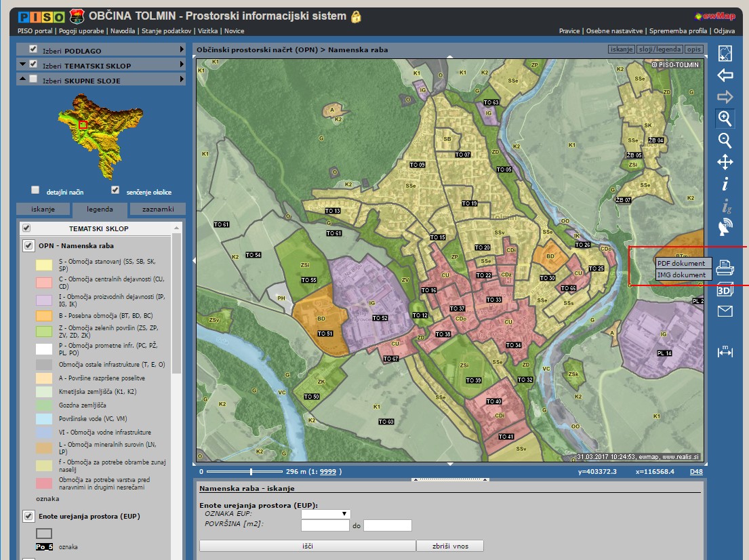Viewport: 749px width, 560px height.
Task: Select the distance measurement tool
Action: [725, 351]
